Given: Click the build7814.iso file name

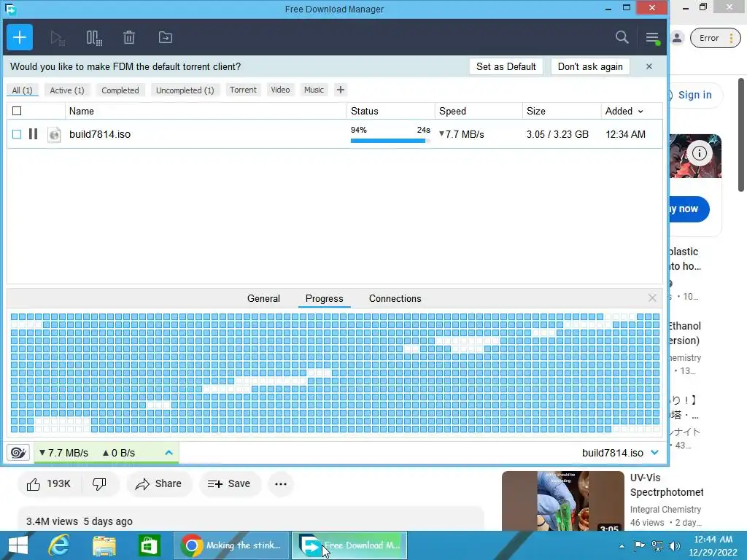Looking at the screenshot, I should point(99,134).
